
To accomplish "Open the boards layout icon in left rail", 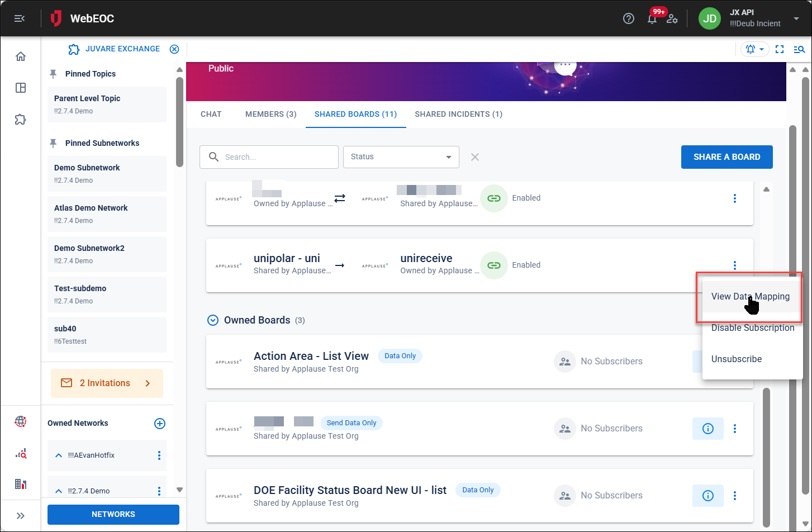I will (x=21, y=88).
